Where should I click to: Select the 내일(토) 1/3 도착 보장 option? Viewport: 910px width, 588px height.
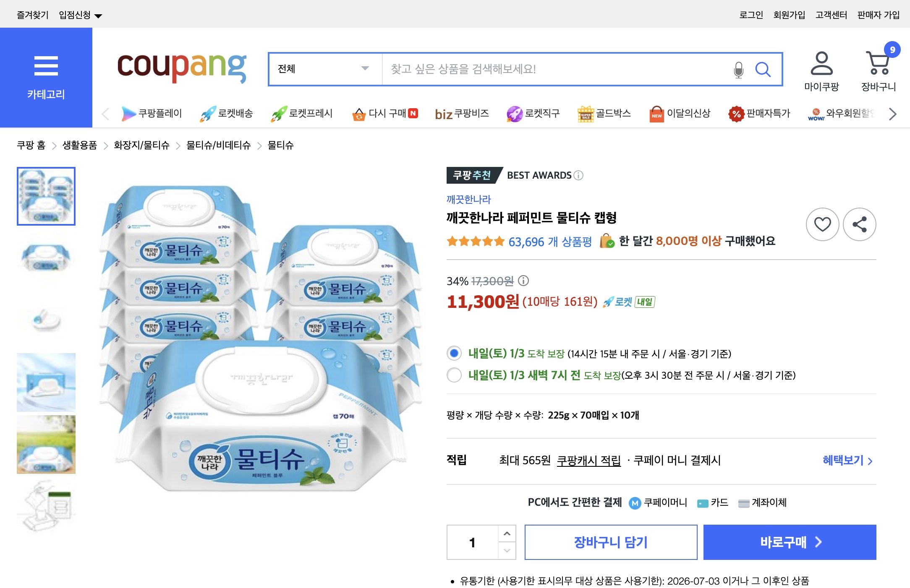(x=454, y=354)
